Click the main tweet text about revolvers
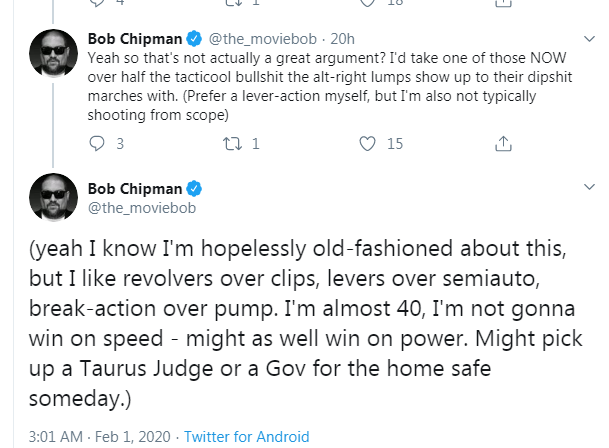Image resolution: width=609 pixels, height=448 pixels. click(x=300, y=320)
